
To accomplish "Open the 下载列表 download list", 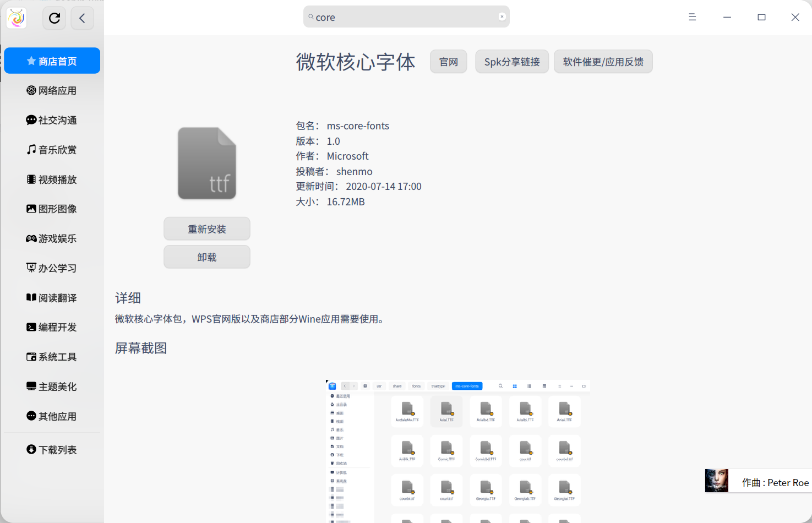I will pos(52,449).
